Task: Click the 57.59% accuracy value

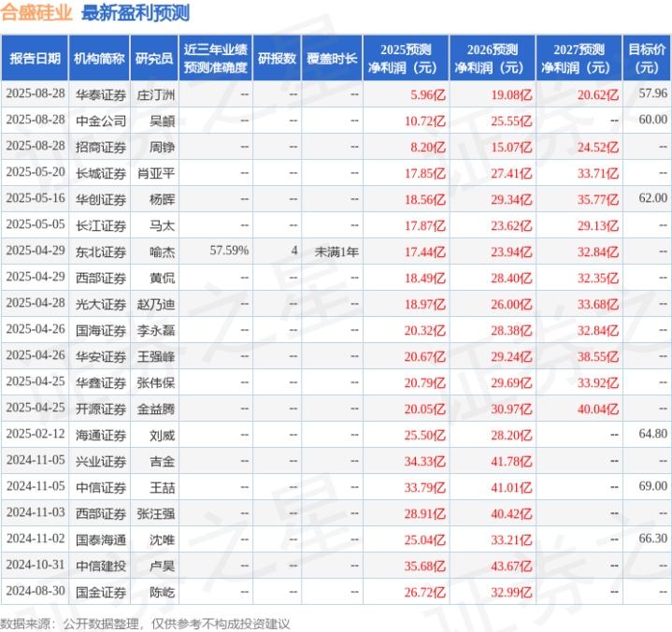Action: pos(229,251)
